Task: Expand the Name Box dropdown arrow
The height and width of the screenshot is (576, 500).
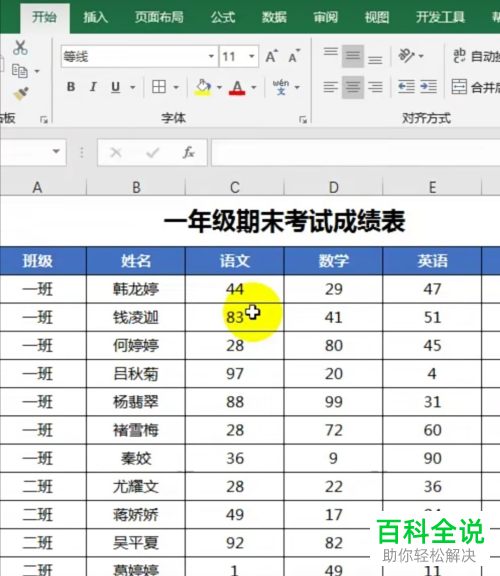Action: [56, 151]
